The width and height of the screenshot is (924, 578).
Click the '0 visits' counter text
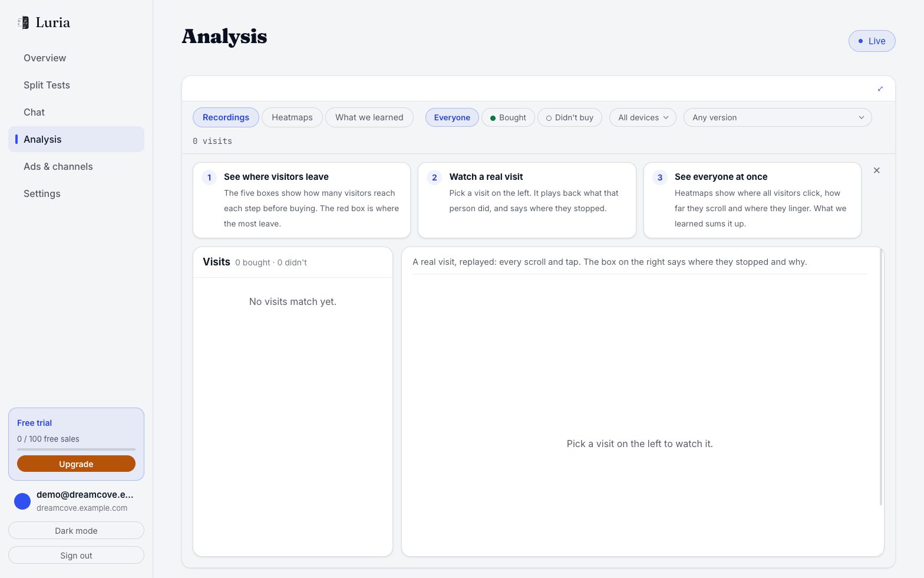tap(212, 141)
